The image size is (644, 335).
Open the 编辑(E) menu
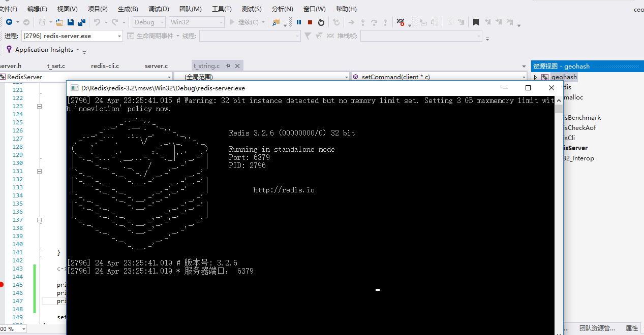37,9
